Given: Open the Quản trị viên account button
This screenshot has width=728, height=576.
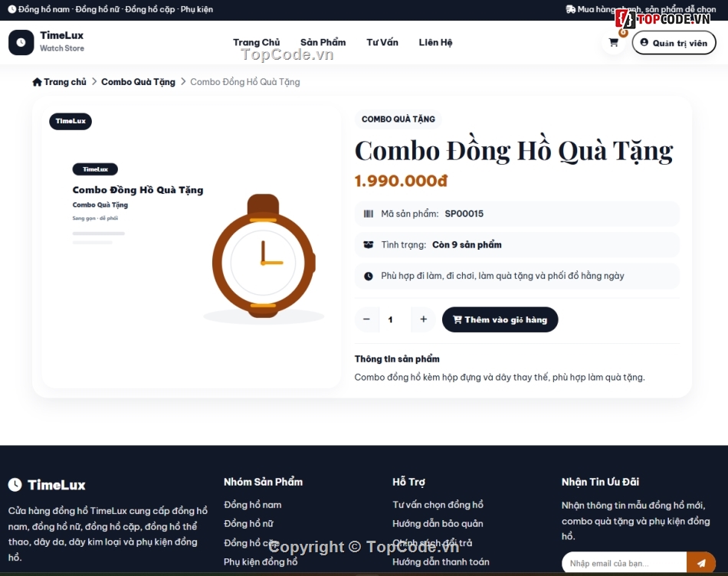Looking at the screenshot, I should [x=674, y=43].
